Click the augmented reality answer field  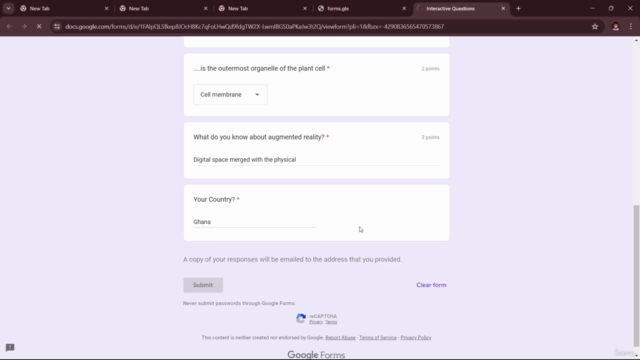pos(316,160)
